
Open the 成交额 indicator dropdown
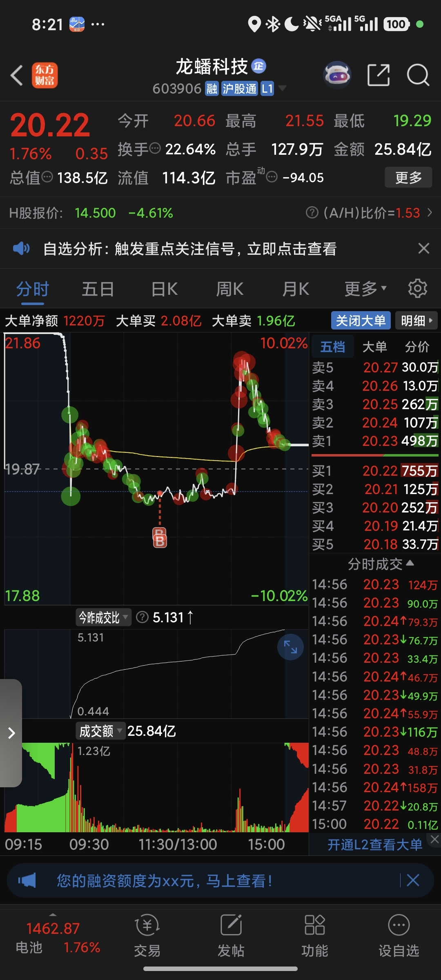coord(100,731)
